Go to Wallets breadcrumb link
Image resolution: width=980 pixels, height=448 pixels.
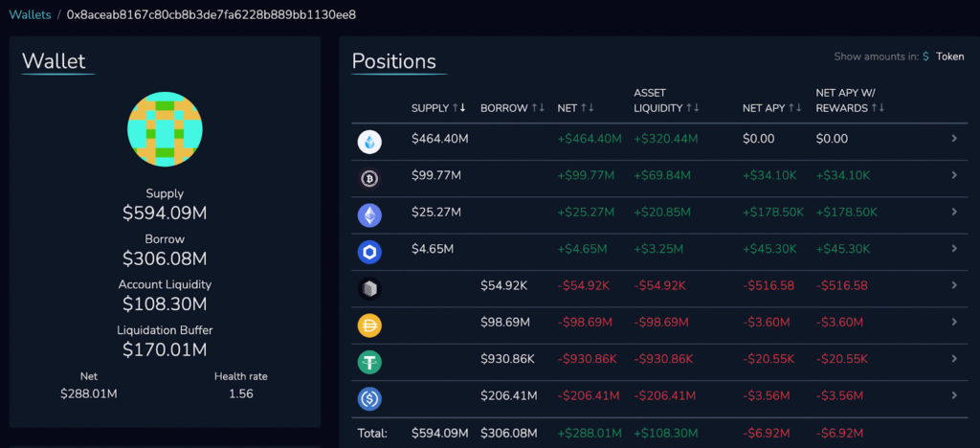coord(30,14)
